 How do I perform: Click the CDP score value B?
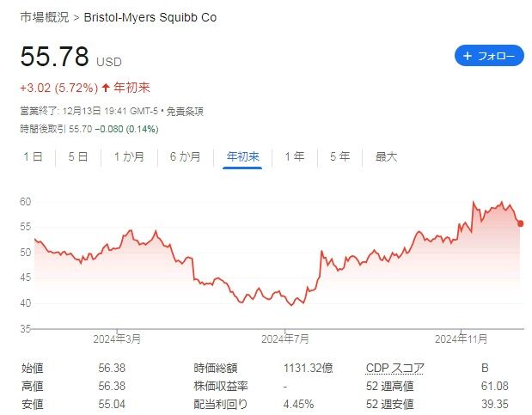click(485, 368)
